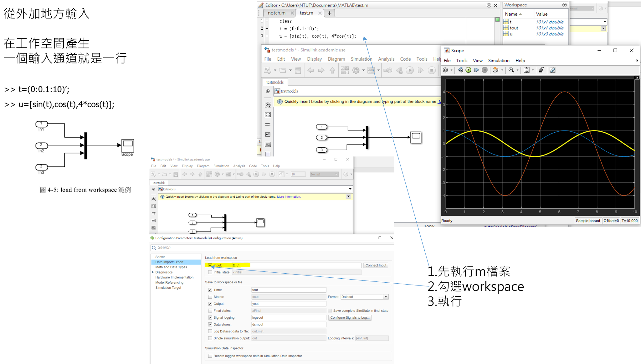Click library browser icon in lower Simulink window
641x364 pixels.
point(209,174)
